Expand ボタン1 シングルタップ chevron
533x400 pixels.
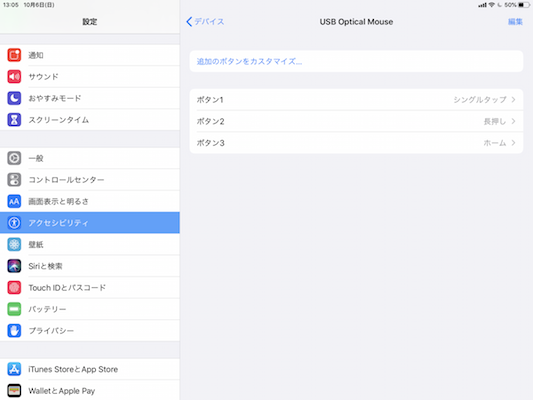click(513, 100)
